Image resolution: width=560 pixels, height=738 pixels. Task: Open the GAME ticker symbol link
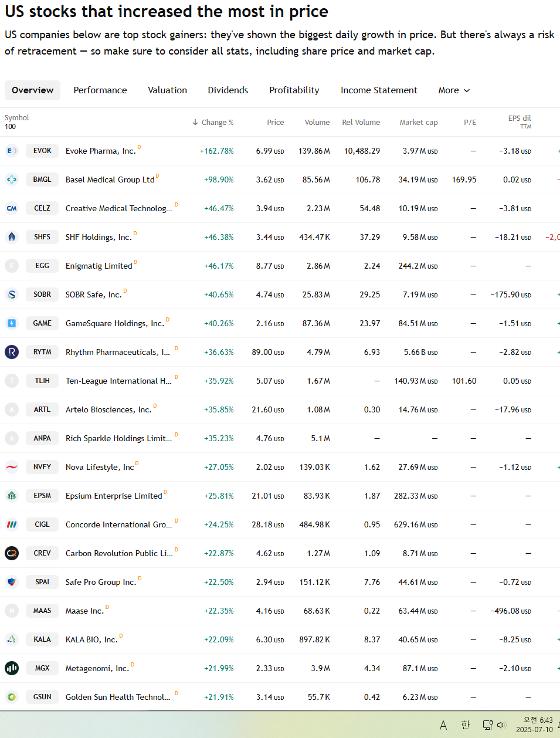(x=42, y=323)
